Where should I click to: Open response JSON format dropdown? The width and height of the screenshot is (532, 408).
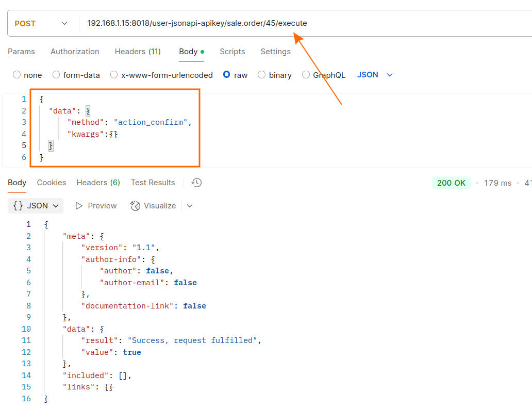click(x=36, y=206)
